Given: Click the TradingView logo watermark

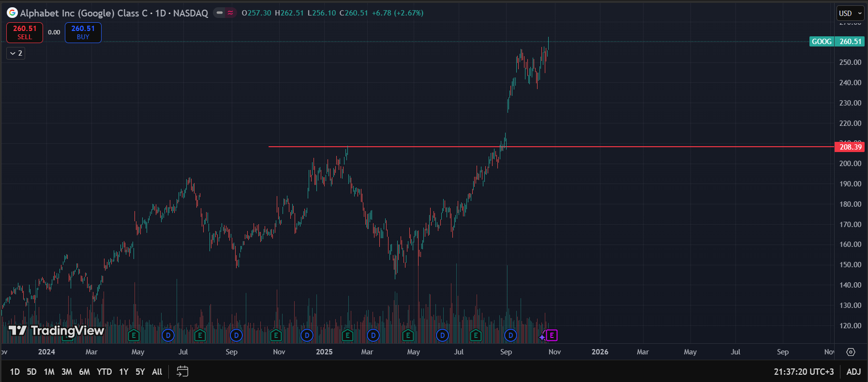Looking at the screenshot, I should 57,331.
